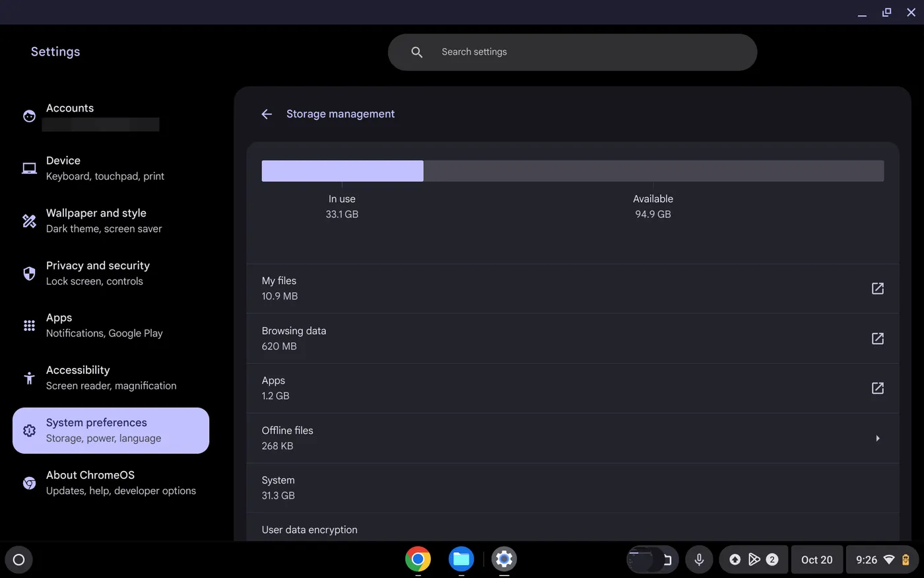Click the About ChromeOS logo icon
The height and width of the screenshot is (578, 924).
pyautogui.click(x=29, y=483)
